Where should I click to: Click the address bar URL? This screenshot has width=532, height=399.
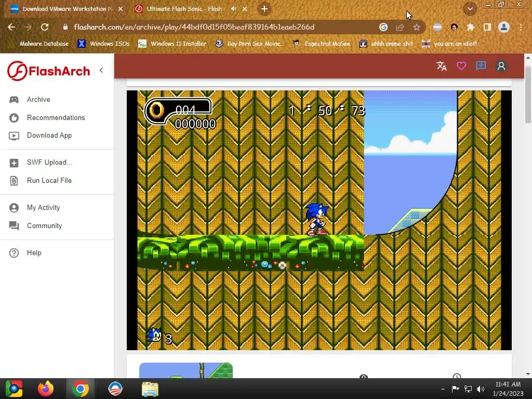pos(194,27)
